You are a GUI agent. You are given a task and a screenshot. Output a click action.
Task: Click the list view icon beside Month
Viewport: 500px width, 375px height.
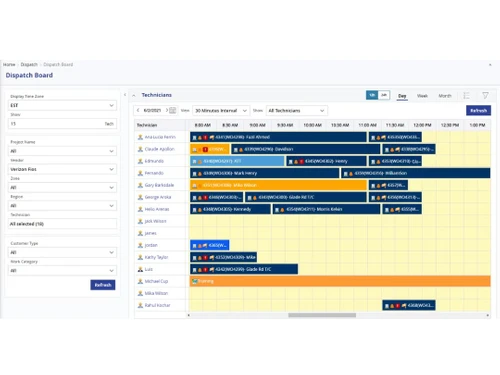(x=466, y=96)
